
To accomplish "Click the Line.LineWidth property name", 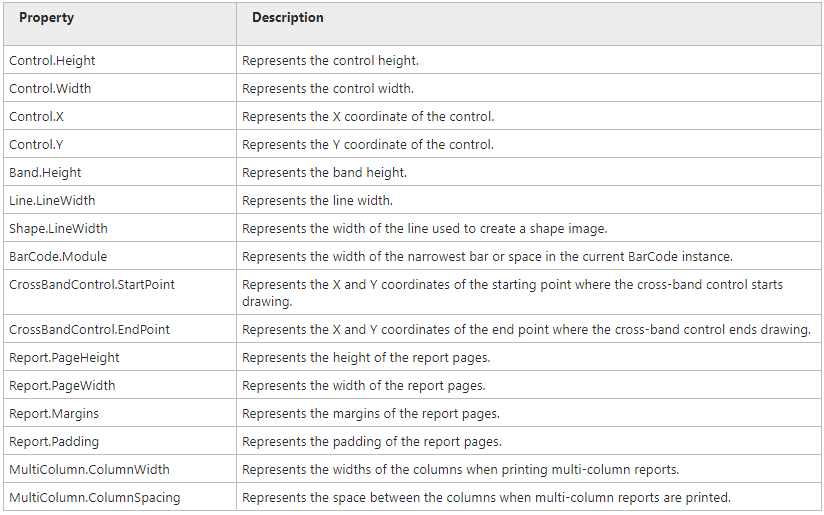I will (52, 201).
